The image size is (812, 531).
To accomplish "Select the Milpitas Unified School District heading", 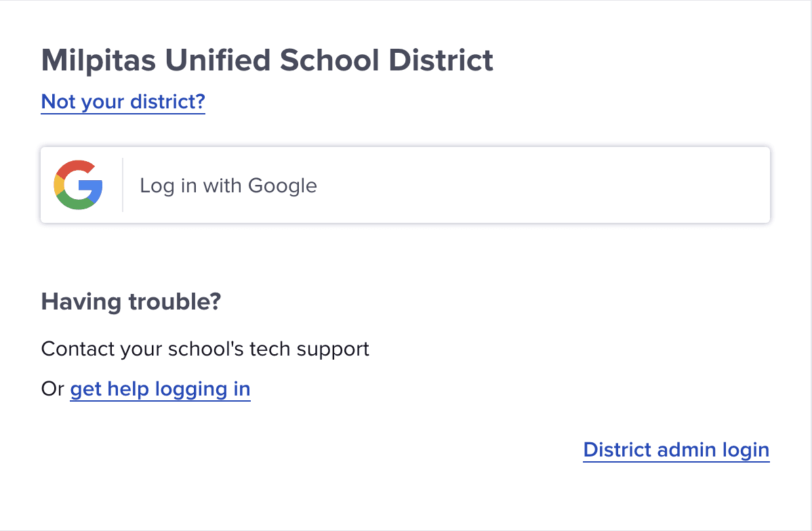I will pyautogui.click(x=267, y=60).
